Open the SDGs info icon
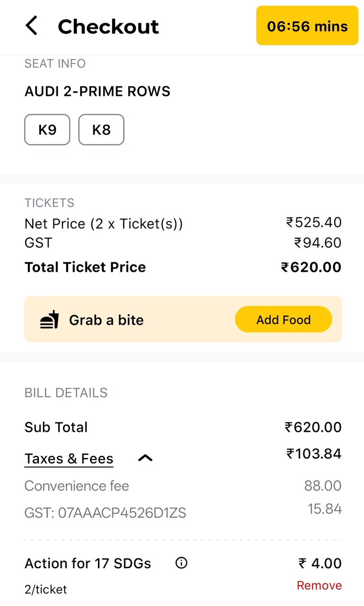The height and width of the screenshot is (606, 364). 181,563
